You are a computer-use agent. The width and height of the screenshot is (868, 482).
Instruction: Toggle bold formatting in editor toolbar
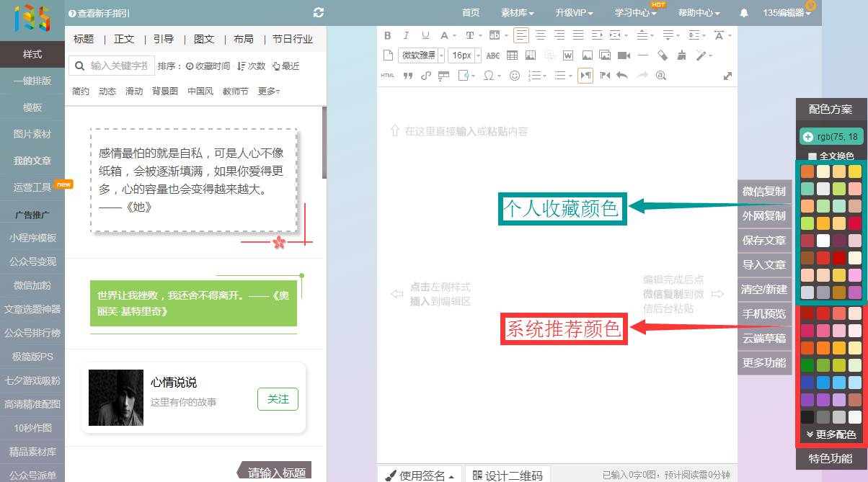coord(387,35)
